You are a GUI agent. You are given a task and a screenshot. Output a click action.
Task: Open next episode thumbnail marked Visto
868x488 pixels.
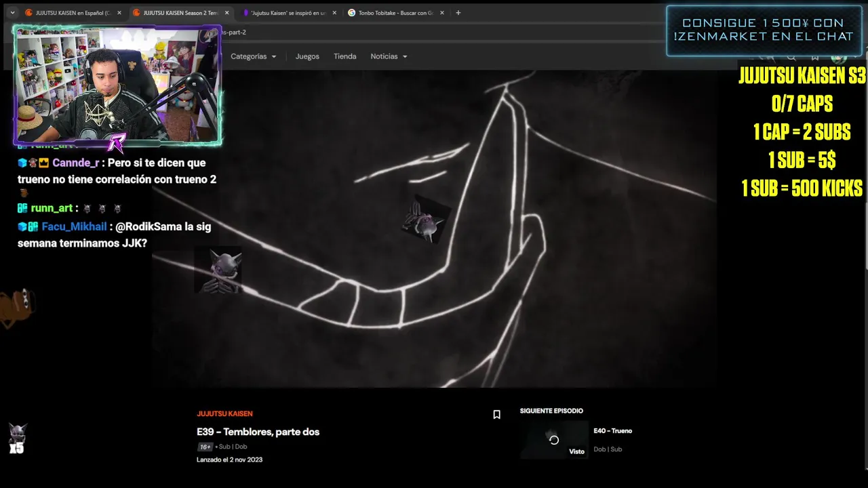click(x=554, y=440)
